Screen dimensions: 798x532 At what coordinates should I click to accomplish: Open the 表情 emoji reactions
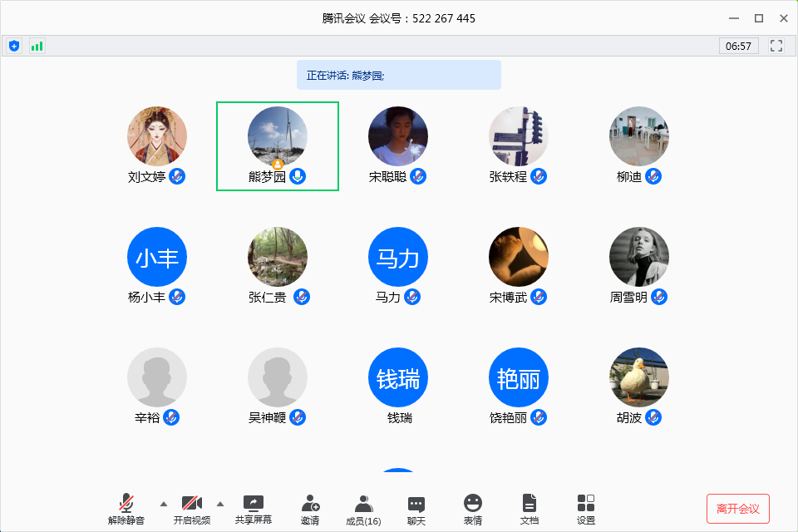click(473, 509)
